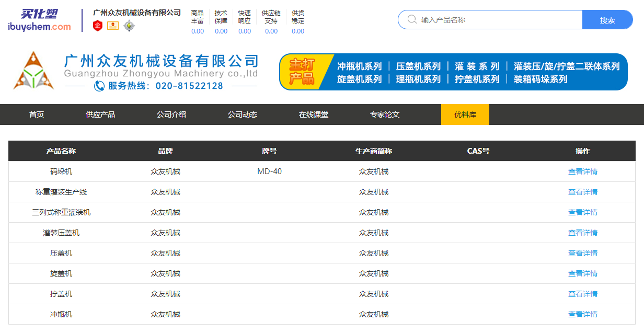Click the magnifier icon in search box
This screenshot has width=644, height=333.
(412, 20)
